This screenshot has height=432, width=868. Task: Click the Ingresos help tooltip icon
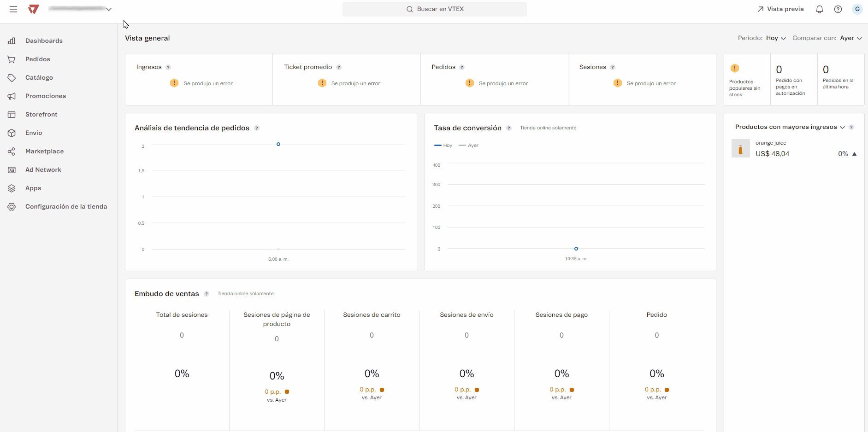point(168,67)
